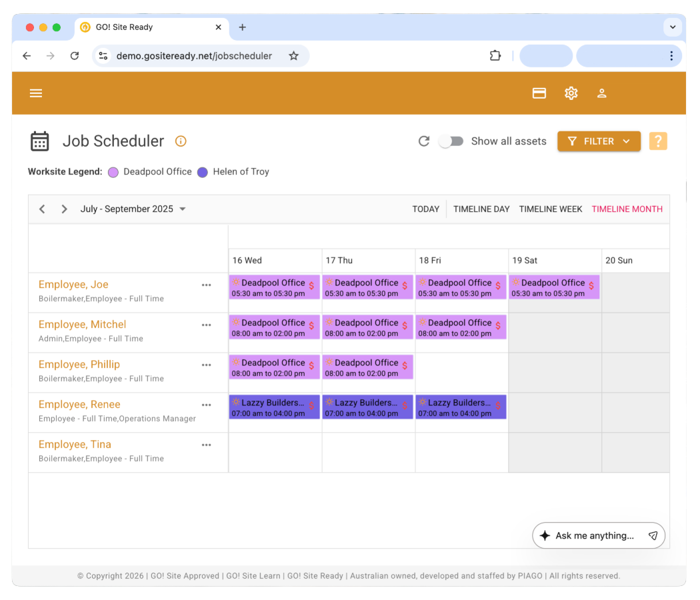Image resolution: width=700 pixels, height=600 pixels.
Task: Open the FILTER dropdown chevron
Action: pos(626,141)
